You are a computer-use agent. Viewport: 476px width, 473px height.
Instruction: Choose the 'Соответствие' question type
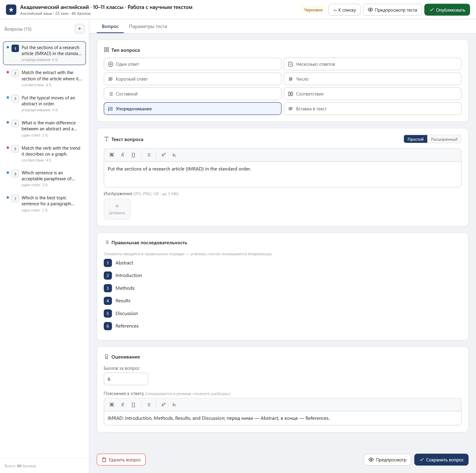(x=372, y=94)
